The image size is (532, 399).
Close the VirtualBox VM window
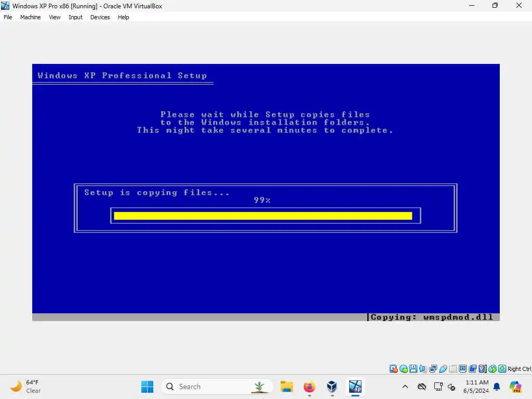[x=519, y=5]
